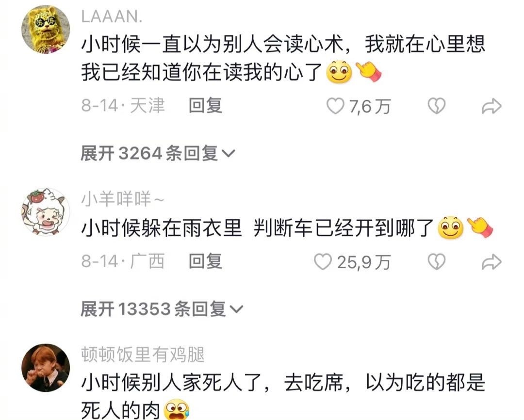Open 小羊咩咩~'s sheep avatar
The height and width of the screenshot is (420, 524).
[46, 212]
